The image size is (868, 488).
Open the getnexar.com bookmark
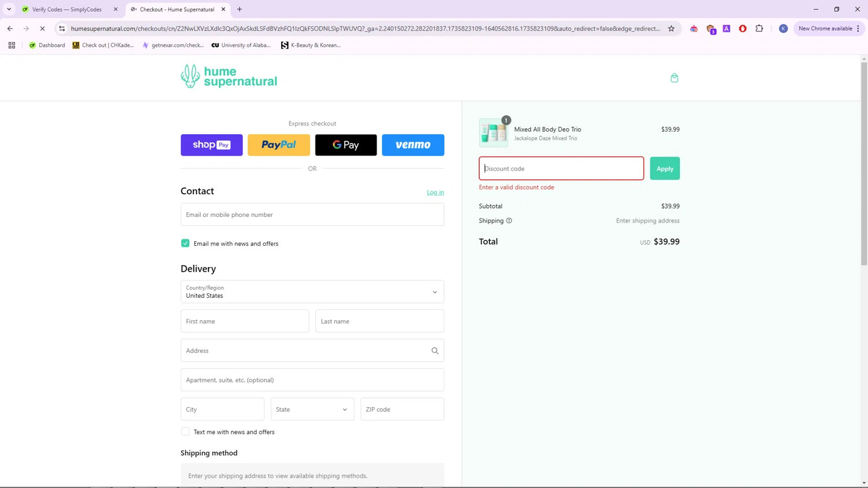click(x=173, y=45)
